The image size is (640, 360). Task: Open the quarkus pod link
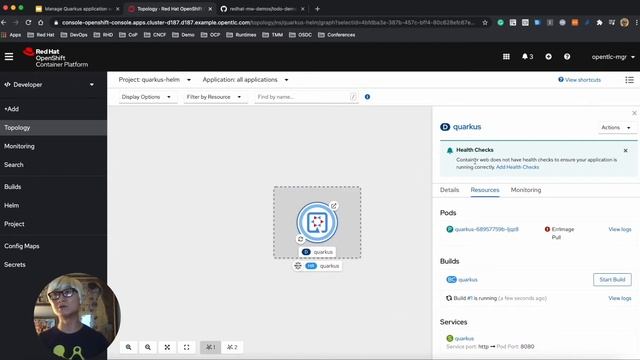(x=487, y=229)
